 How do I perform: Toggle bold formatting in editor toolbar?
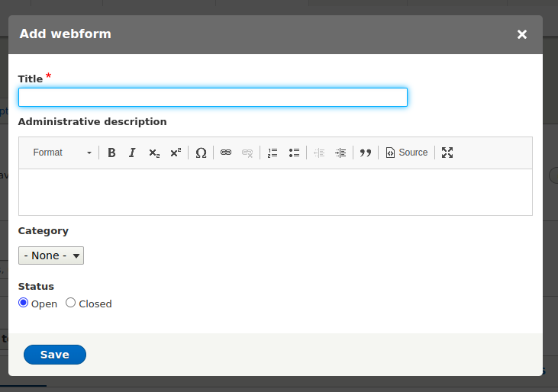pyautogui.click(x=111, y=153)
